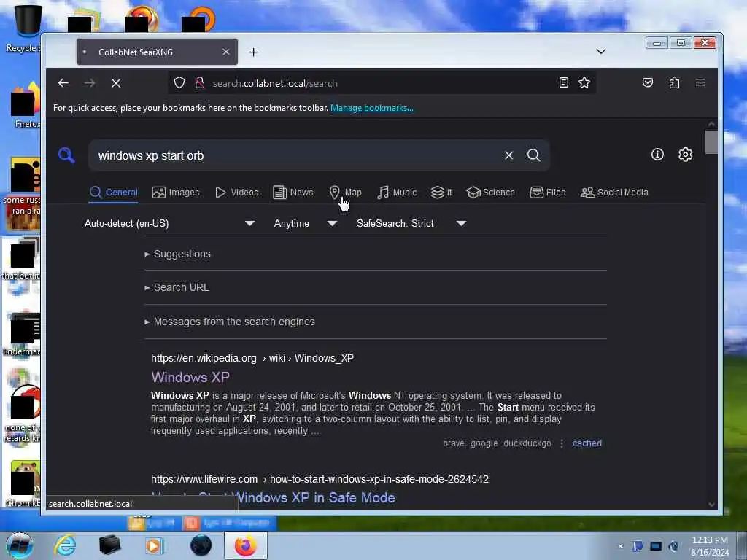
Task: Open the Anytime time range dropdown
Action: click(x=306, y=223)
